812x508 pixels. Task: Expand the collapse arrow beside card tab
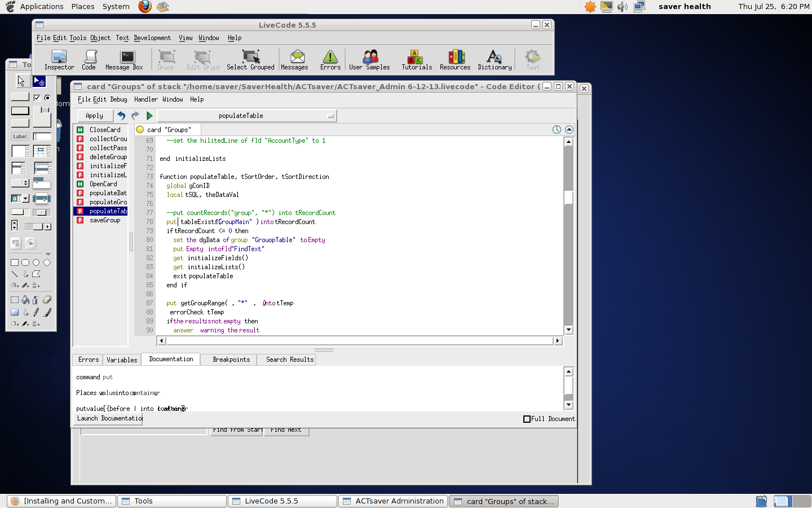point(569,130)
